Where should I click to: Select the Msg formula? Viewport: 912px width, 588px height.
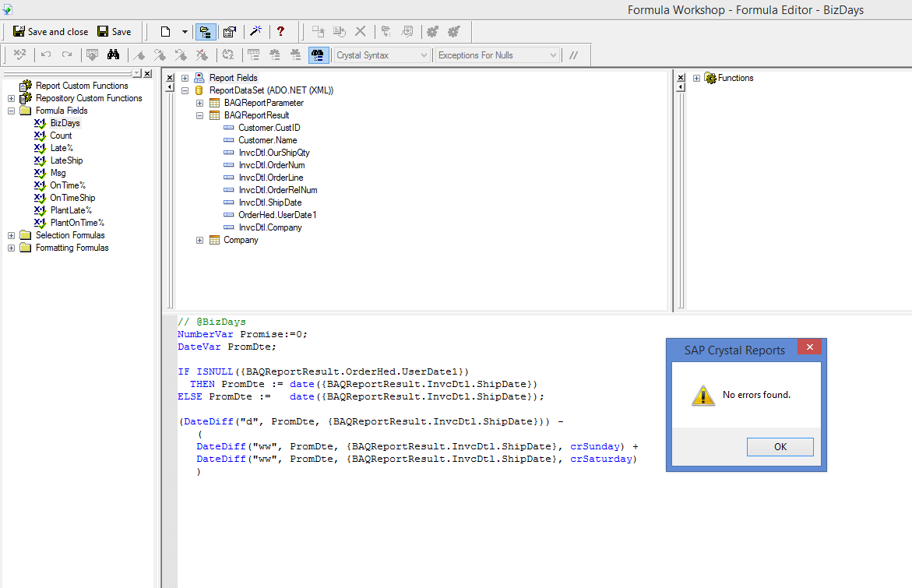[58, 173]
